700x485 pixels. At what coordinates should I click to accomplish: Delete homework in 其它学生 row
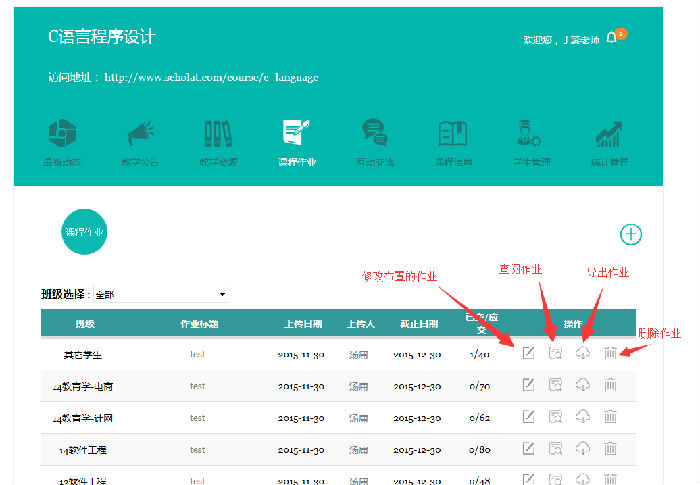pyautogui.click(x=610, y=352)
